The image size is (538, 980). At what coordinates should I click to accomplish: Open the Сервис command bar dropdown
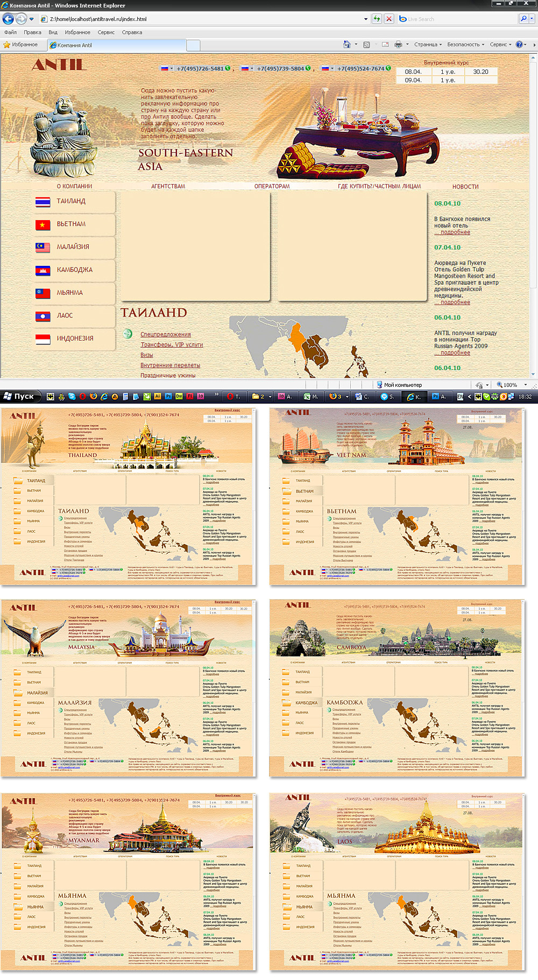[501, 45]
